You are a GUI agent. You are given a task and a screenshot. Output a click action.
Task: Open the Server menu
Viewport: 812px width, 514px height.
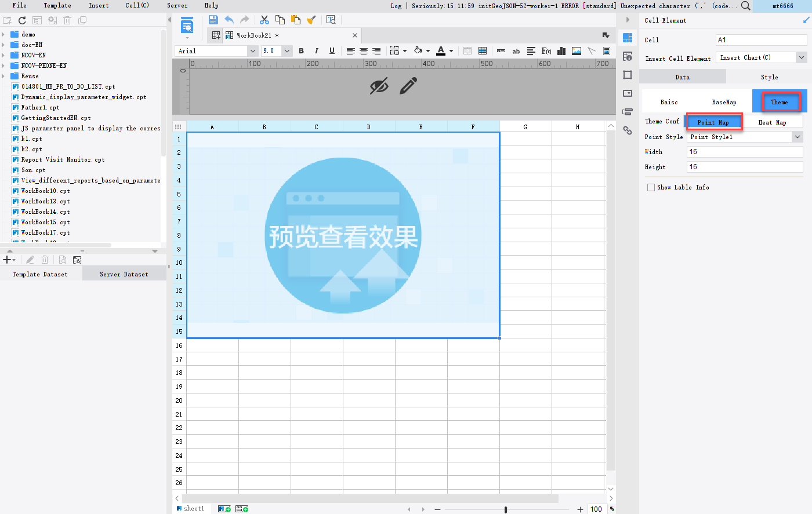[x=177, y=6]
